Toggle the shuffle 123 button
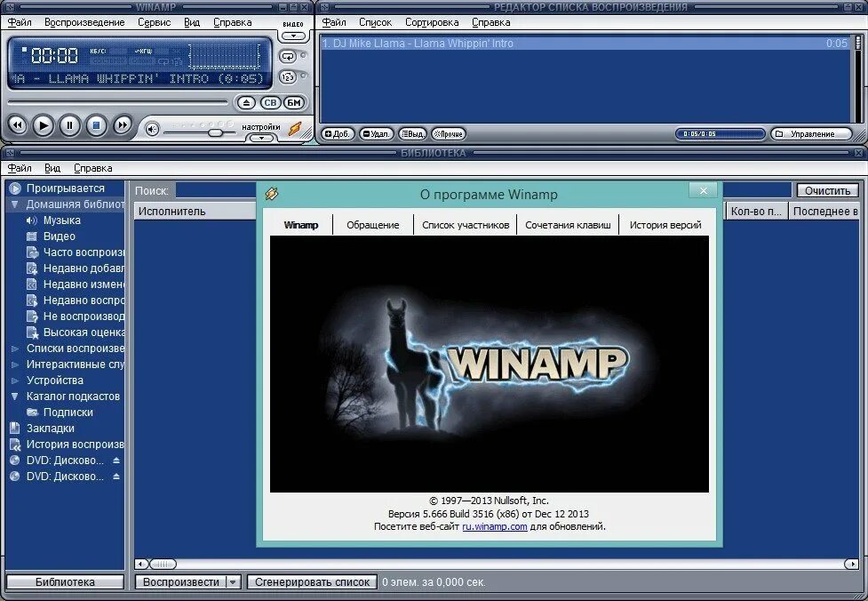Viewport: 868px width, 601px height. tap(288, 77)
